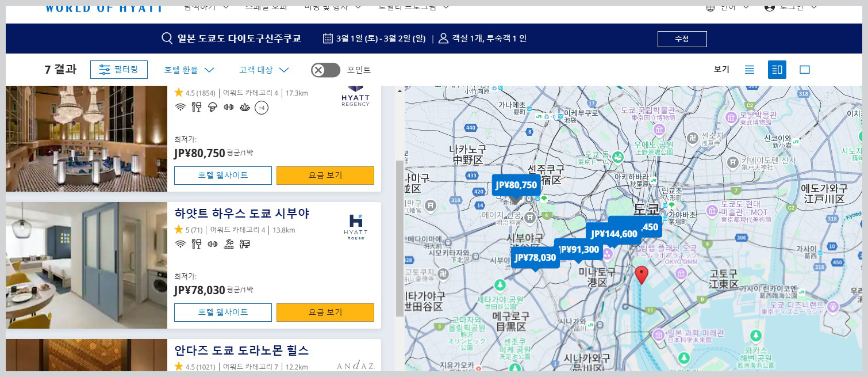Screen dimensions: 868x377
Task: Switch to map-only view icon
Action: (x=805, y=70)
